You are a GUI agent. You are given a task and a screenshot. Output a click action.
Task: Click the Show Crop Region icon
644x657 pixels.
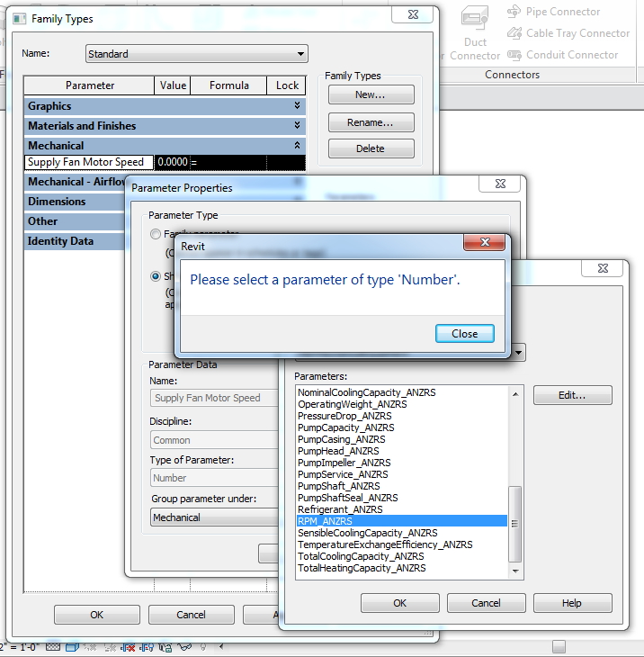[x=147, y=648]
